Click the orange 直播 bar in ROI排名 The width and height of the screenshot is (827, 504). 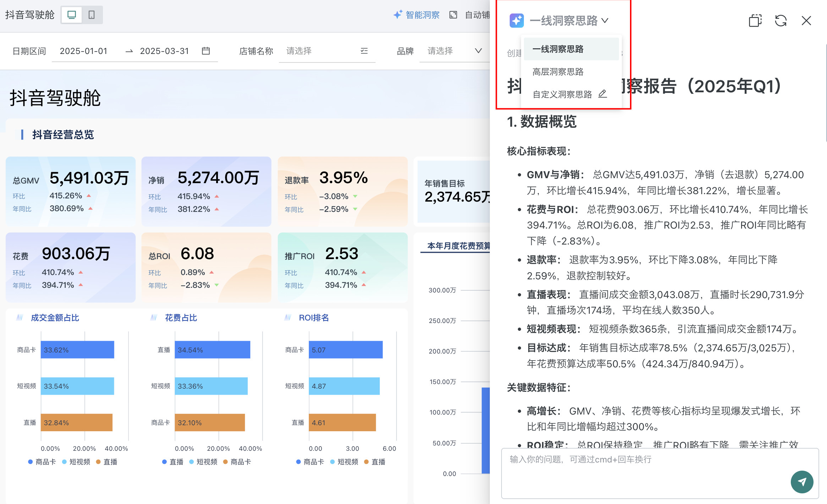pos(342,422)
